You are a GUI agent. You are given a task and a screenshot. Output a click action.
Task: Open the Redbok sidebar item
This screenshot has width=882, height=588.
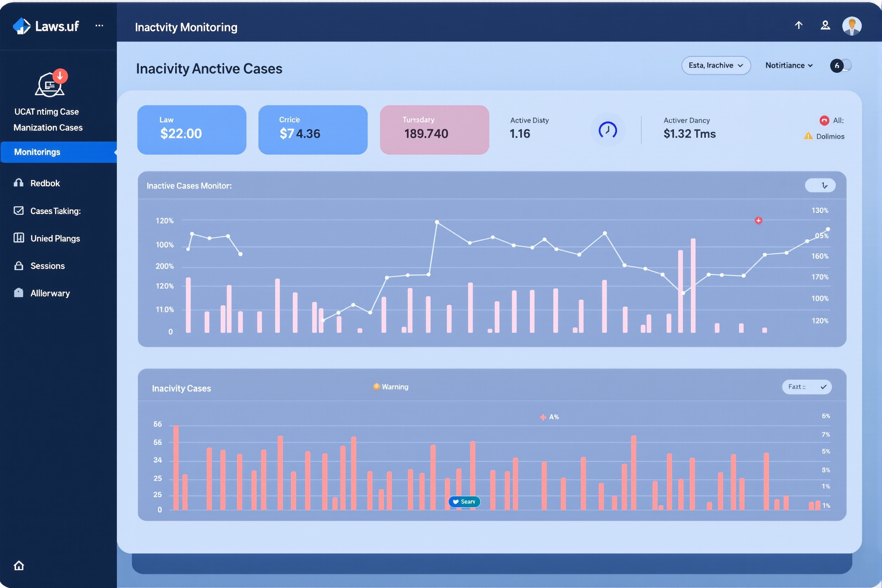pyautogui.click(x=45, y=183)
